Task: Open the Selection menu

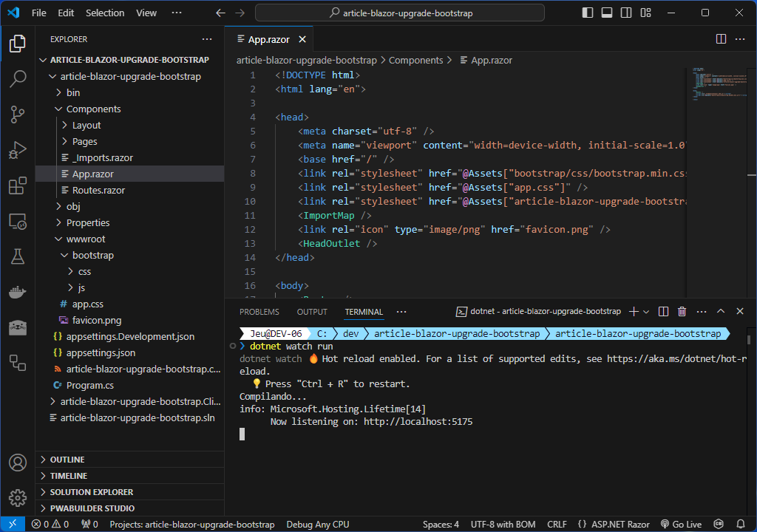Action: [x=105, y=13]
